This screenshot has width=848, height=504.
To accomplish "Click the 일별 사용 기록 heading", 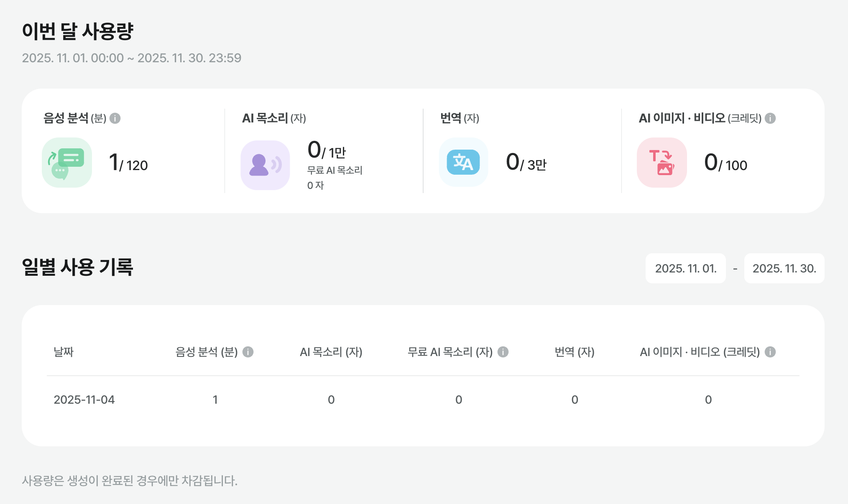I will point(77,267).
